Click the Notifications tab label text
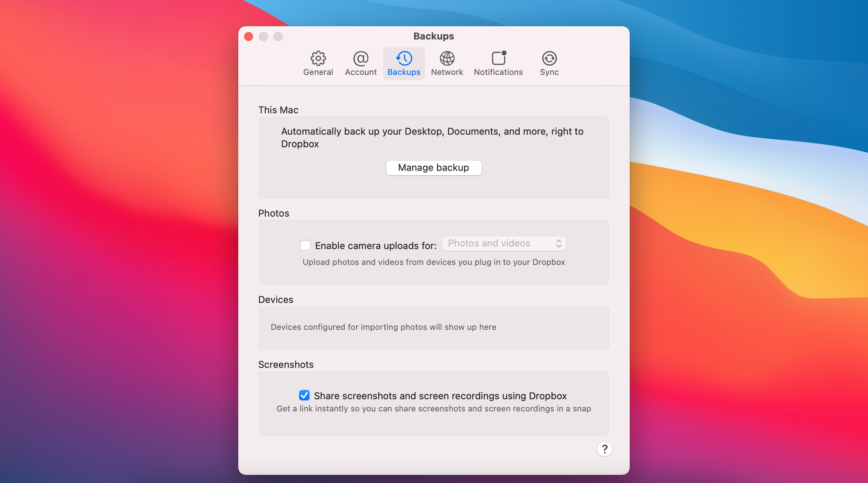Viewport: 868px width, 483px height. tap(498, 72)
